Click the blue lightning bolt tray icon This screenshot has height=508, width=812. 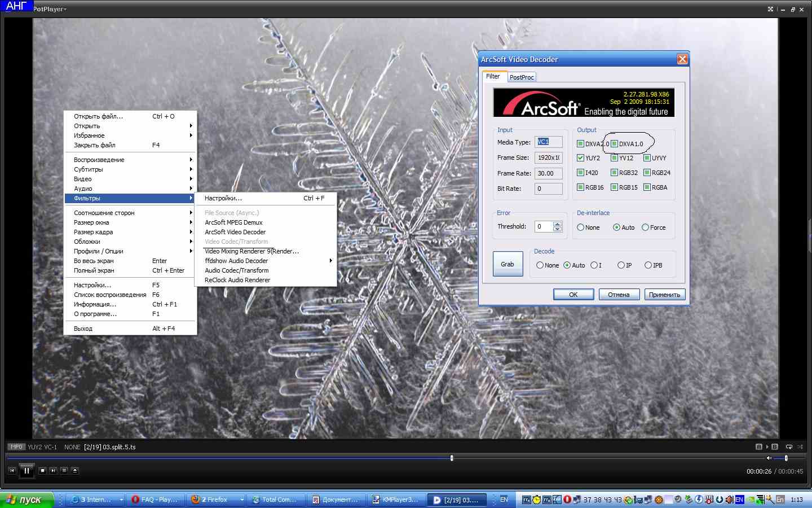pyautogui.click(x=699, y=500)
